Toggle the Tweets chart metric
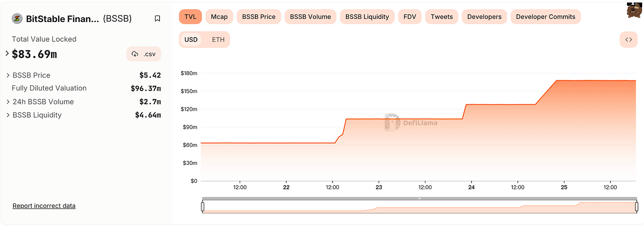Image resolution: width=644 pixels, height=226 pixels. pos(442,17)
